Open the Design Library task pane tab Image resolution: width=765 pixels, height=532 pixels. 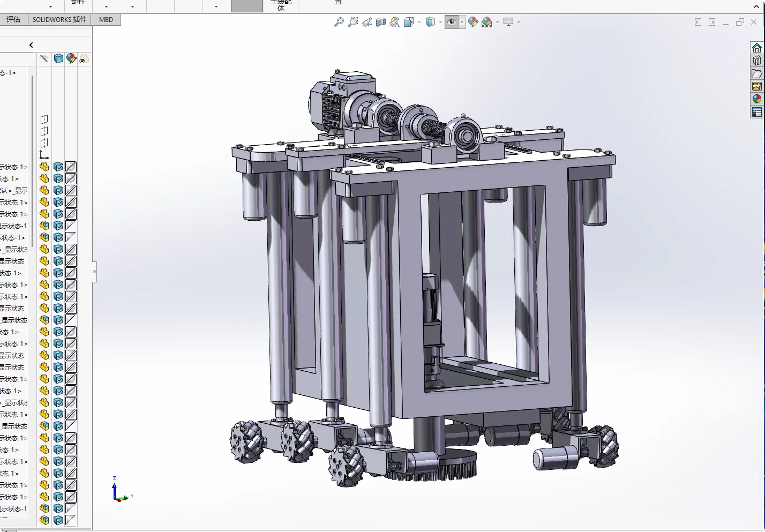pyautogui.click(x=757, y=61)
